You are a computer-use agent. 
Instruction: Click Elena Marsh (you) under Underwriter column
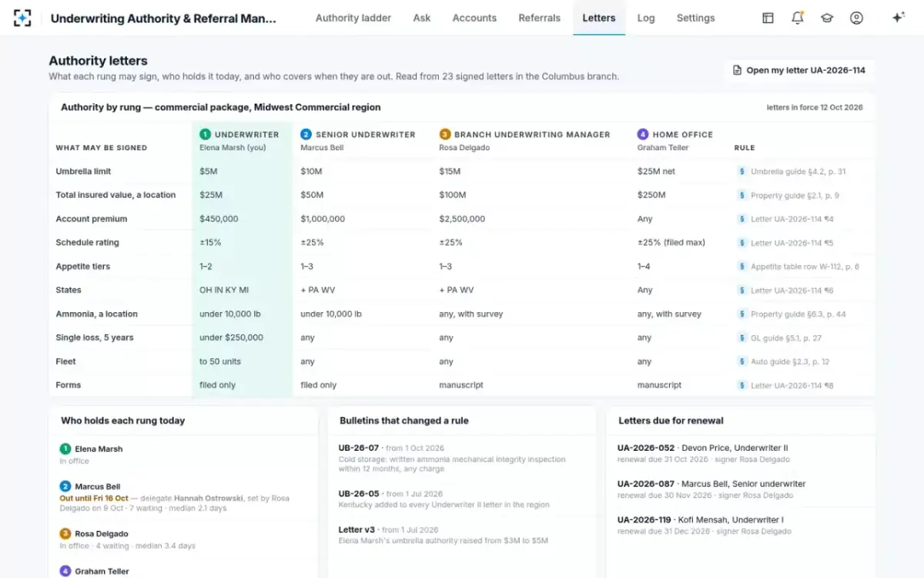232,147
